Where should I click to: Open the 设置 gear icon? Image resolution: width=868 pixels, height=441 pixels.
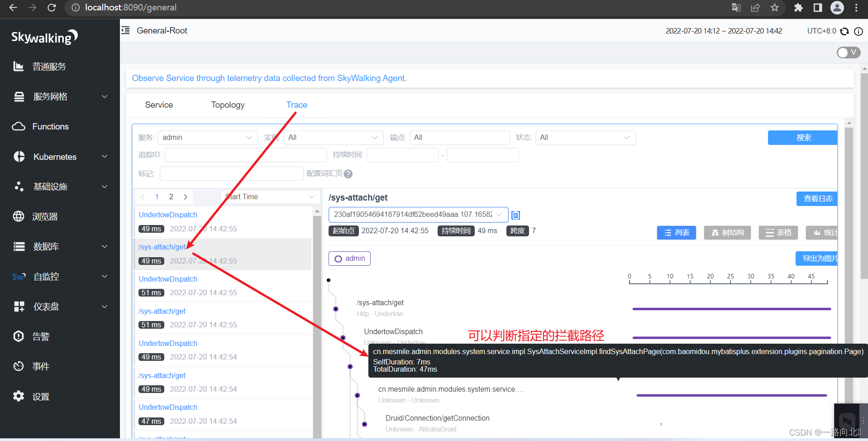(x=19, y=396)
